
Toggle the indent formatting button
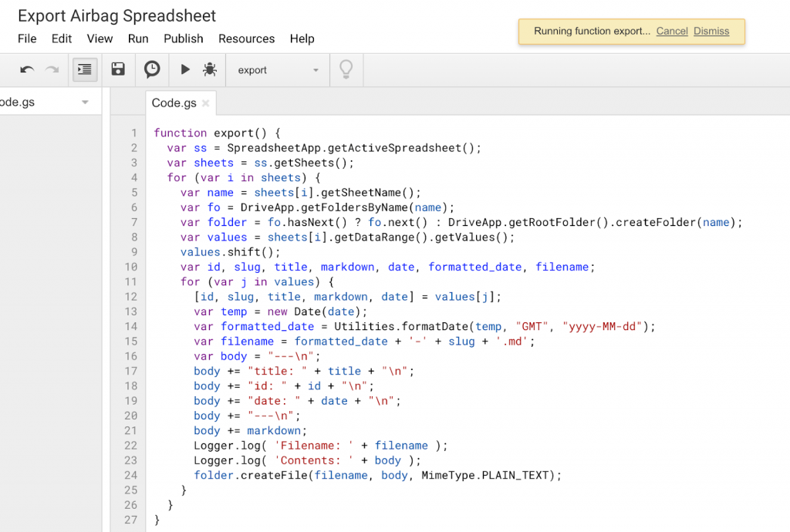84,70
